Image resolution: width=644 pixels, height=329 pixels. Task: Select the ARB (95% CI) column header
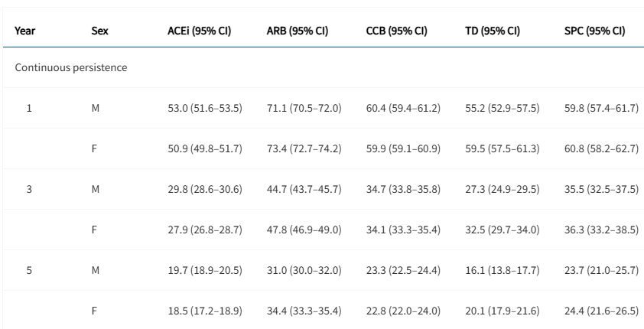[x=298, y=31]
